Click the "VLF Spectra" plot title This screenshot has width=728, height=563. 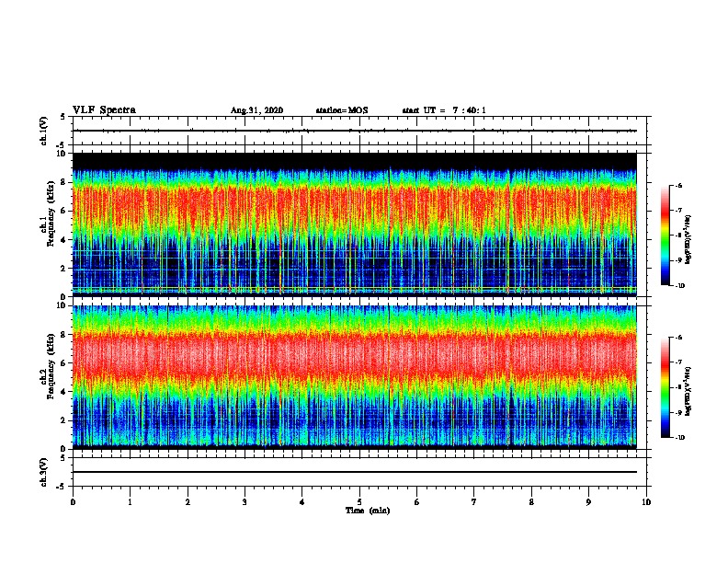104,110
